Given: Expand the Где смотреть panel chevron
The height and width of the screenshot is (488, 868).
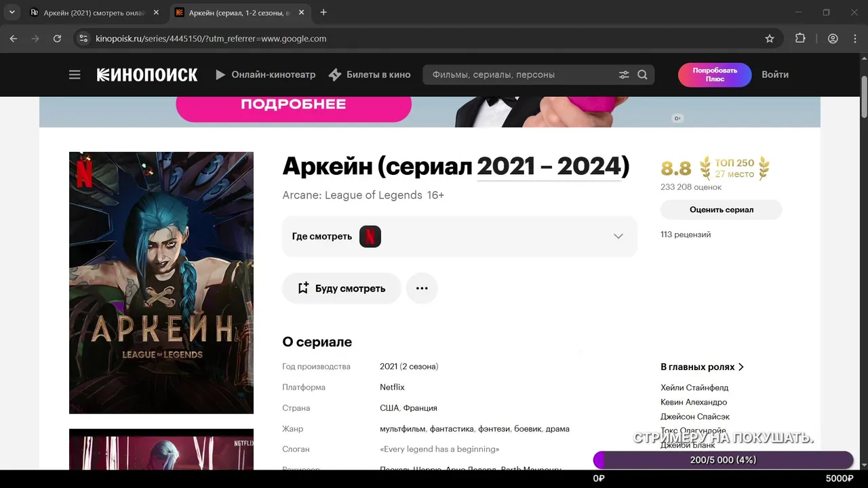Looking at the screenshot, I should [618, 237].
